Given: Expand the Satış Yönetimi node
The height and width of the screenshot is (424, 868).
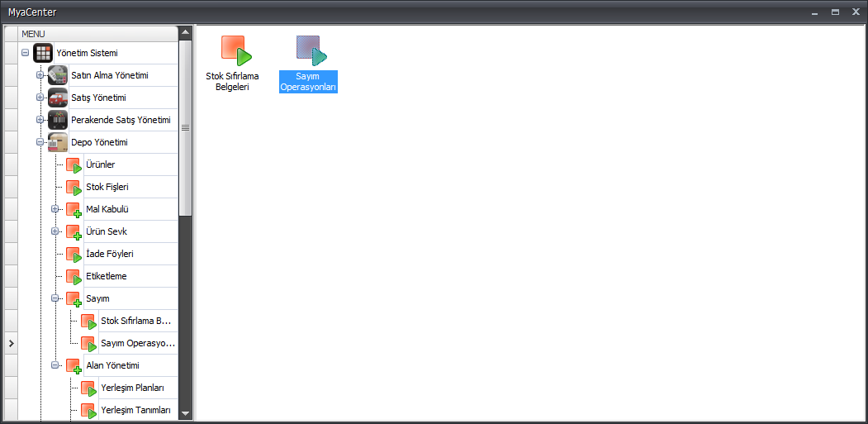Looking at the screenshot, I should [x=40, y=98].
